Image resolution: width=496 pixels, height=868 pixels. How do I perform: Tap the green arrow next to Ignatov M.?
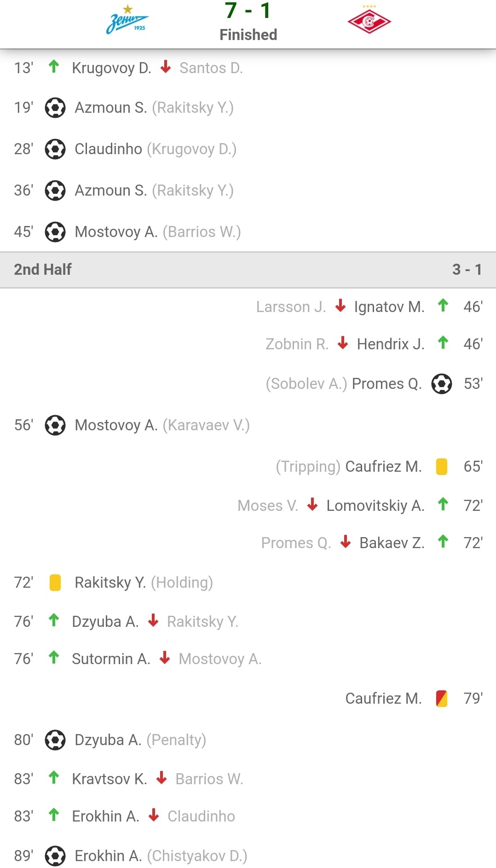(x=443, y=305)
